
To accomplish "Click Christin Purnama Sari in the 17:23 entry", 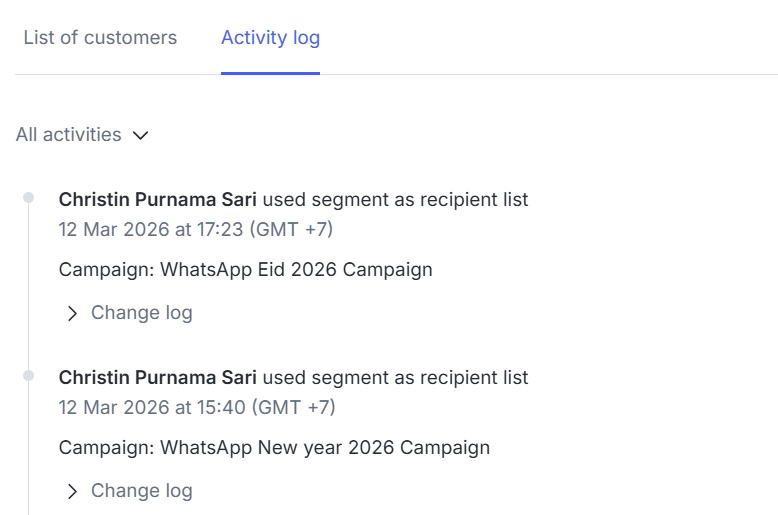I will 158,199.
